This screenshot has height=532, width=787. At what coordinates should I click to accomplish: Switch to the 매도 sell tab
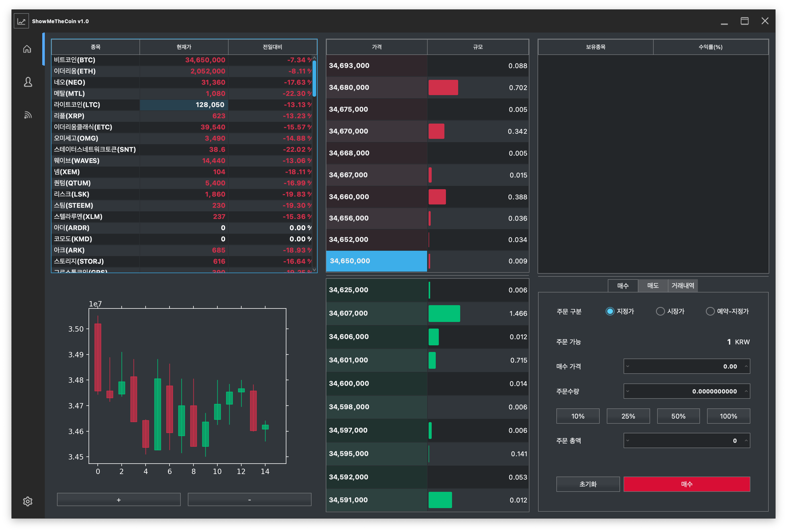(653, 286)
